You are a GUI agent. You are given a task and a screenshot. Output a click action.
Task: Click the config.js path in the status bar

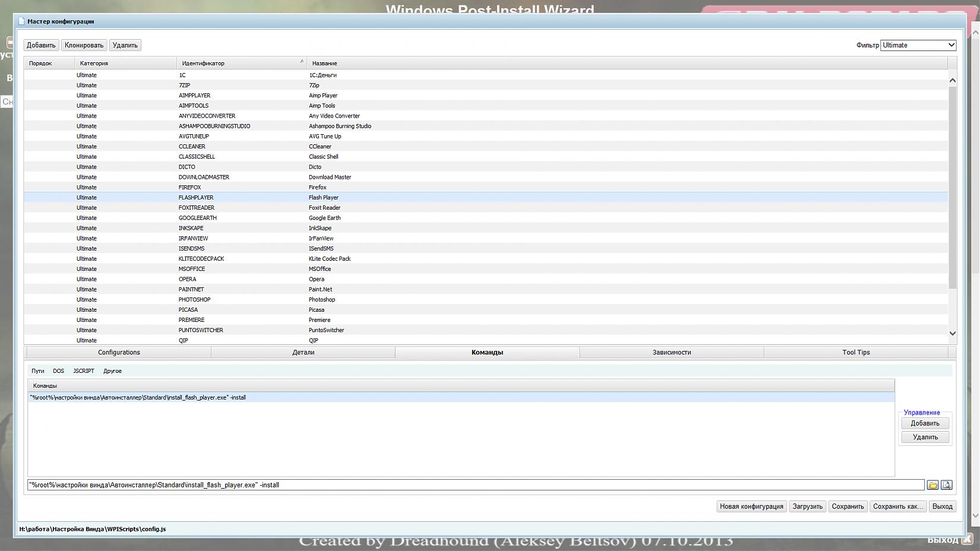[93, 529]
